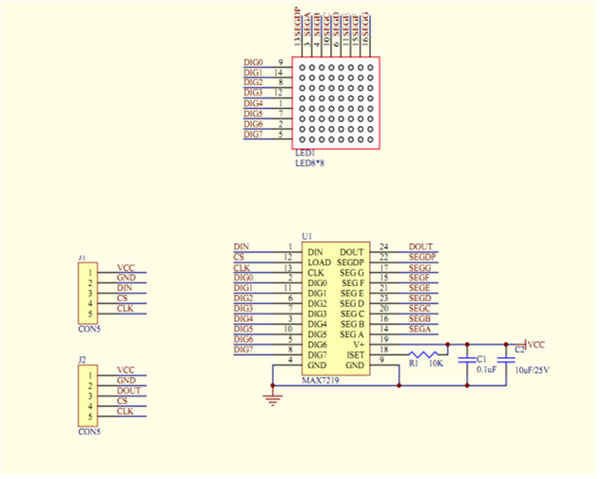This screenshot has width=600, height=479.
Task: Select the MAX7219 chip body U1
Action: [336, 308]
